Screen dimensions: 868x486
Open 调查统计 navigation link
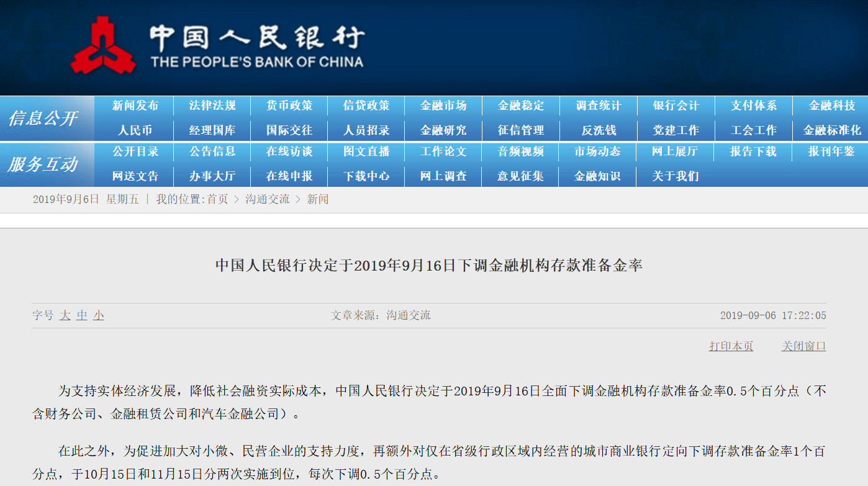click(x=599, y=106)
